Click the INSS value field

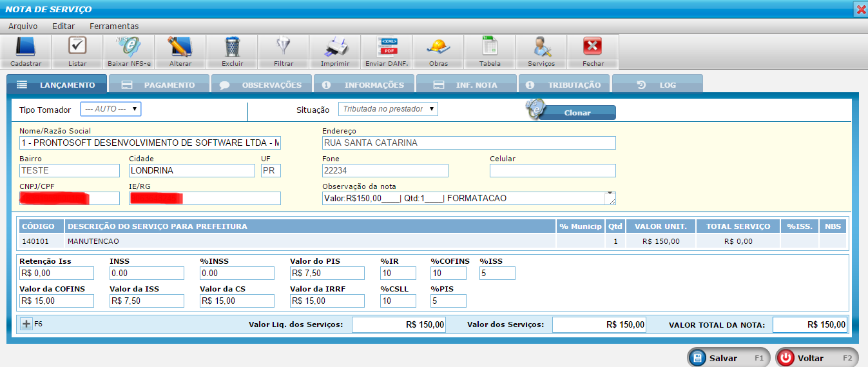[147, 273]
